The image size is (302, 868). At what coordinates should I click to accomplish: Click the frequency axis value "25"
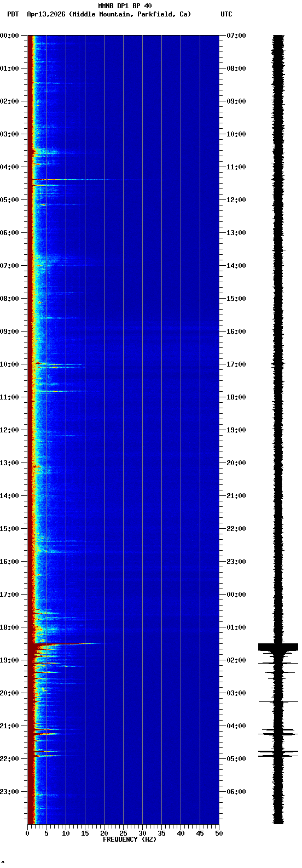[x=123, y=833]
